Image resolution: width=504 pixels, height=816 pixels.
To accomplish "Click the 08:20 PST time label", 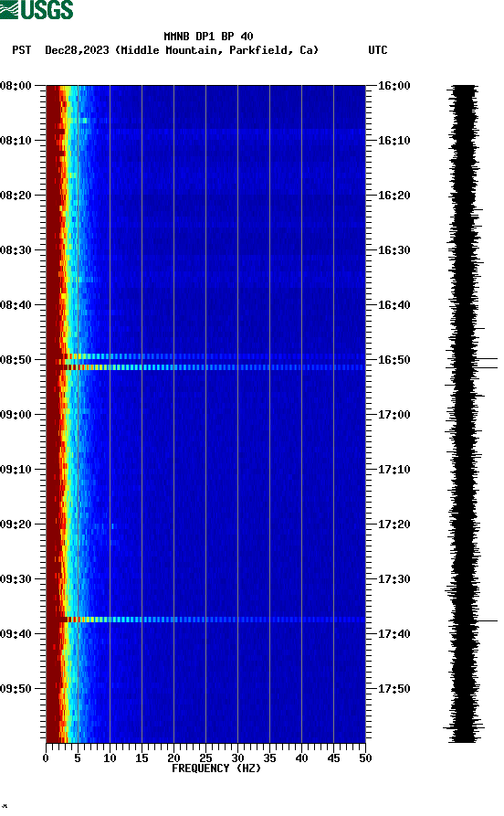I will (16, 196).
